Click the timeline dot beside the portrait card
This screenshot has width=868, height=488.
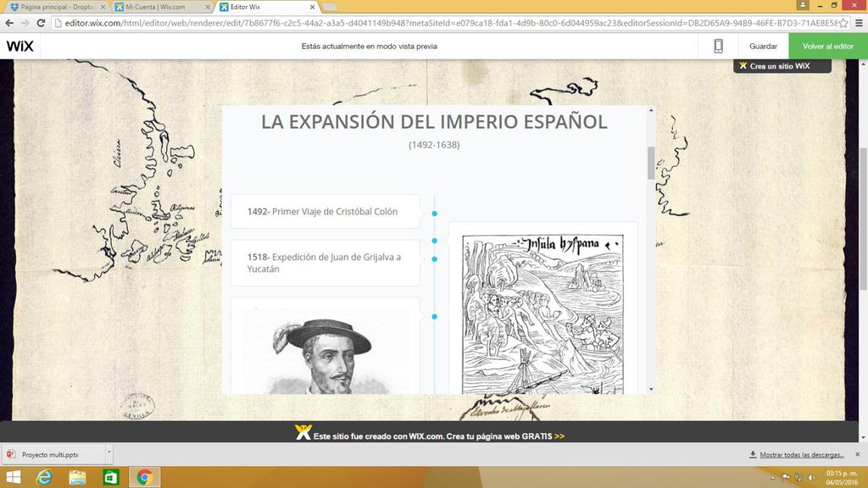(435, 317)
